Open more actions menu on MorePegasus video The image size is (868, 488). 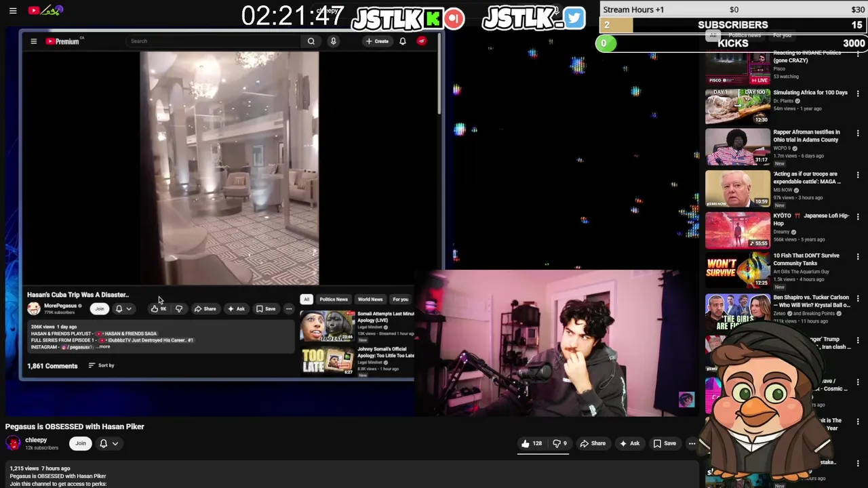(289, 309)
